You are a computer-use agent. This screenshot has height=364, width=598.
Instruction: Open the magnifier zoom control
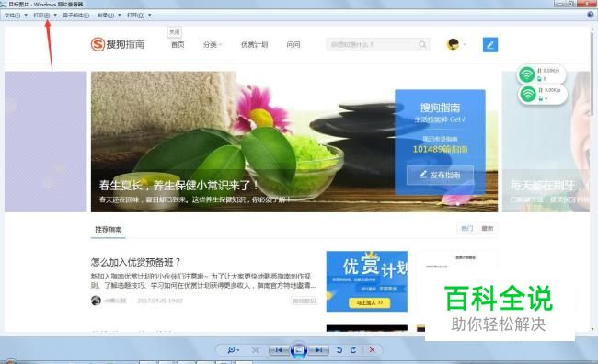(233, 350)
